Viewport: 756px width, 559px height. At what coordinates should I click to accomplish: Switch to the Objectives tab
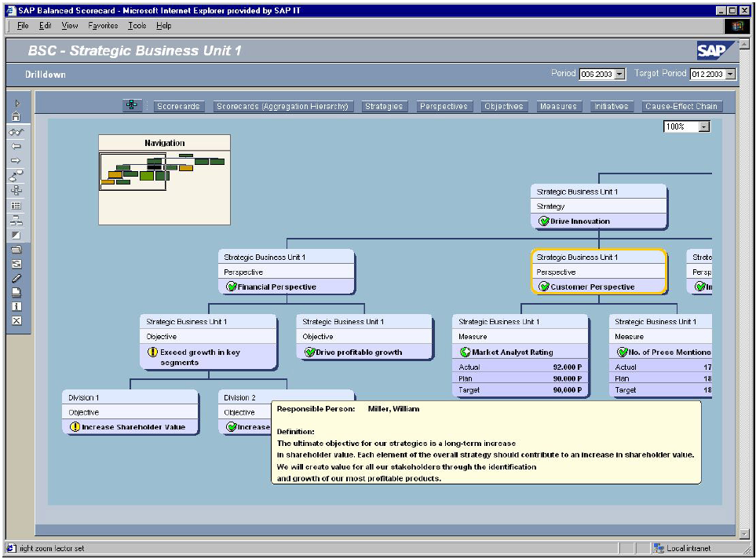coord(504,106)
